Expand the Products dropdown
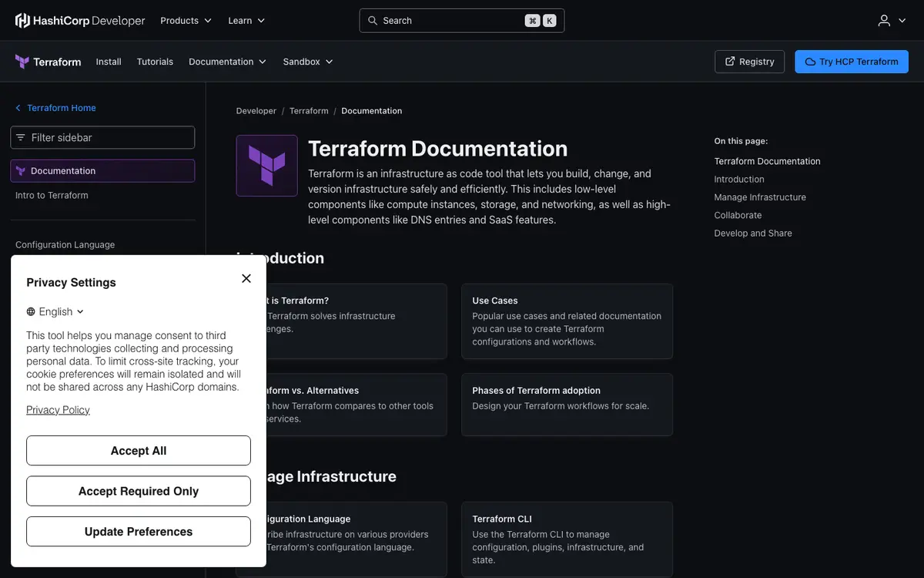Image resolution: width=924 pixels, height=578 pixels. (186, 21)
